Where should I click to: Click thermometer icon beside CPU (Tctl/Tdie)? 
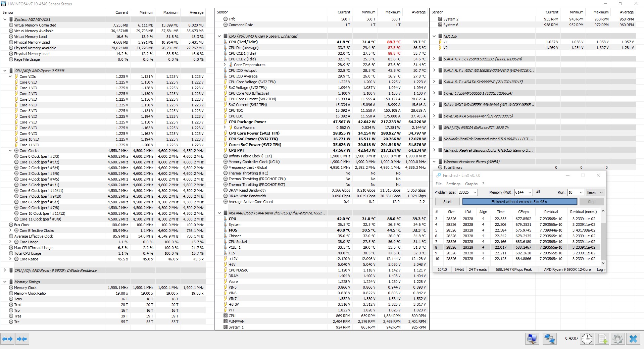point(226,42)
